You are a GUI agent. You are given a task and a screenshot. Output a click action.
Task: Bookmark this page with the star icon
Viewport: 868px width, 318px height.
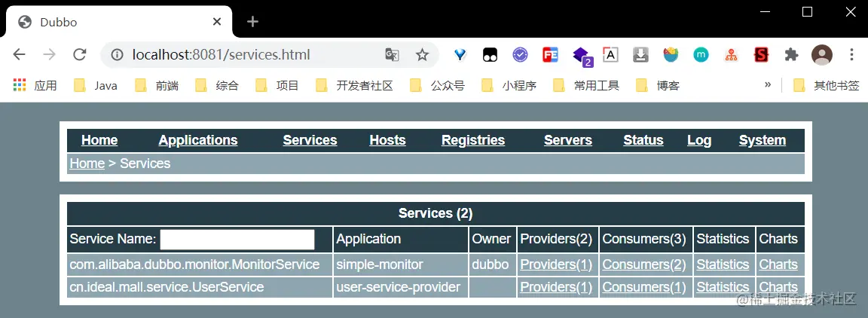[x=423, y=54]
